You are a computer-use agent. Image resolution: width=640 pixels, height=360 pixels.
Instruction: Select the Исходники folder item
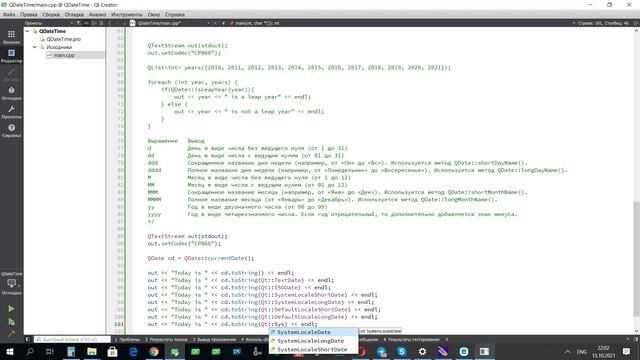pyautogui.click(x=59, y=47)
